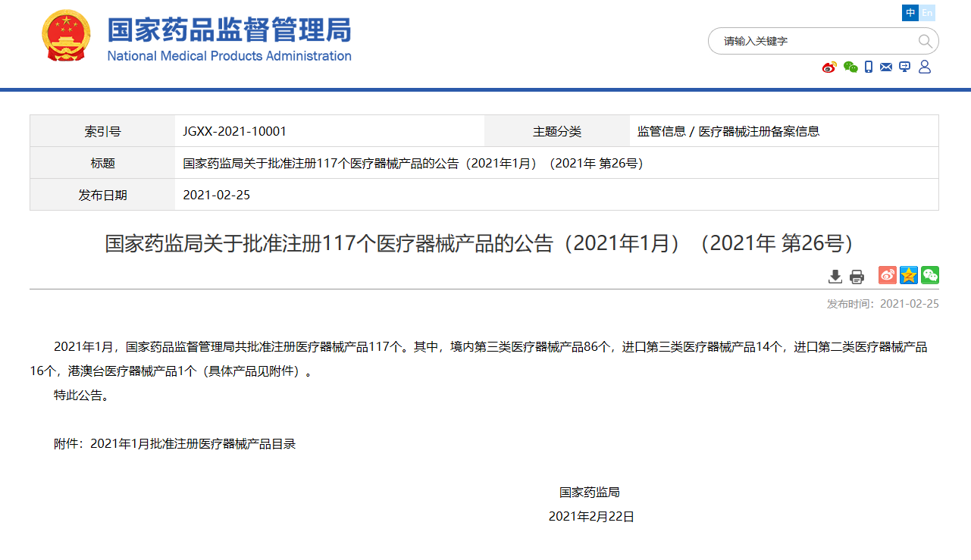
Task: Open the mobile version icon
Action: click(868, 67)
